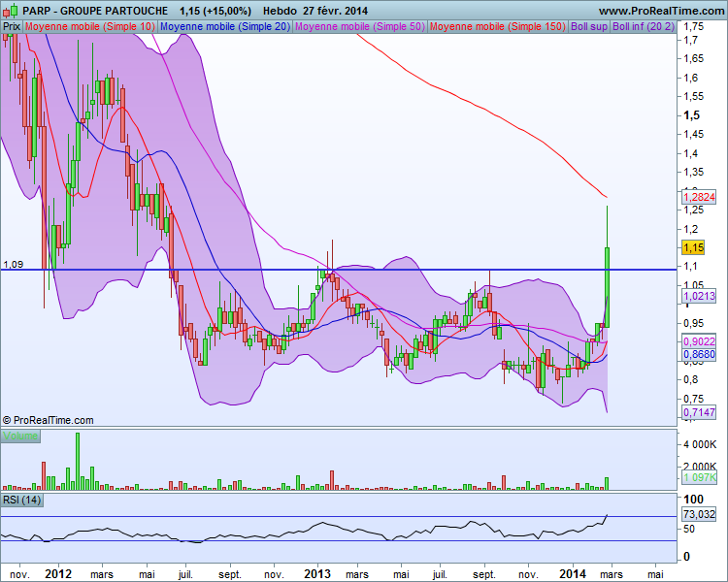This screenshot has height=582, width=728.
Task: Click the Hebdo timeframe text in header
Action: 280,11
